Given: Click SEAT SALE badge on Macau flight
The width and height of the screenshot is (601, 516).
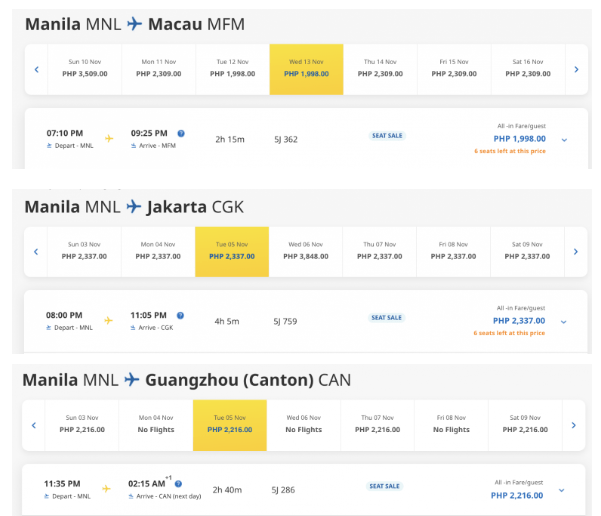Looking at the screenshot, I should click(x=386, y=138).
